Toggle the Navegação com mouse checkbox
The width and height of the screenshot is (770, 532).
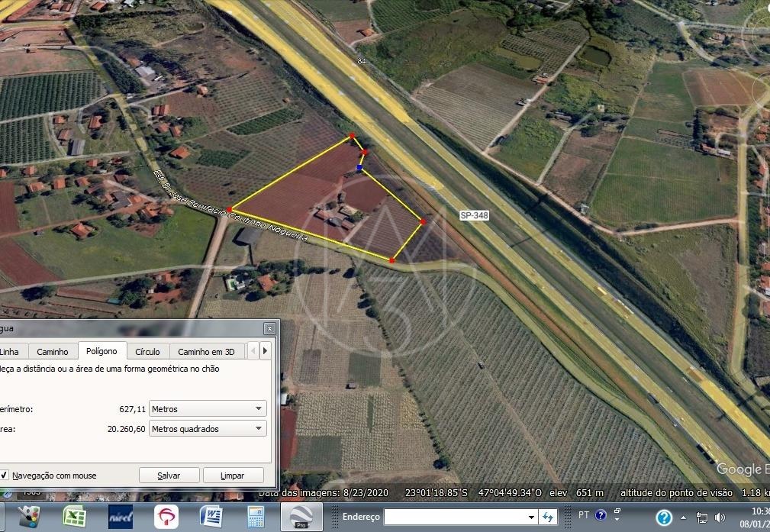[5, 476]
